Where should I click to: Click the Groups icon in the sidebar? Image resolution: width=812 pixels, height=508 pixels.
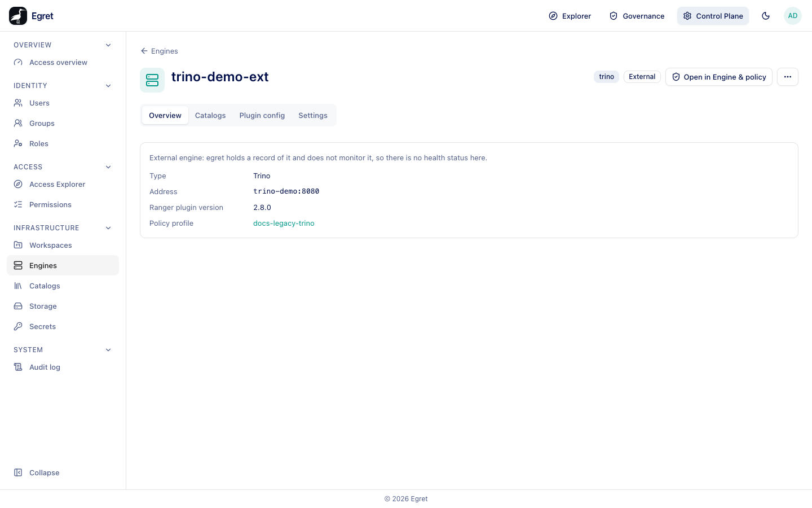18,124
